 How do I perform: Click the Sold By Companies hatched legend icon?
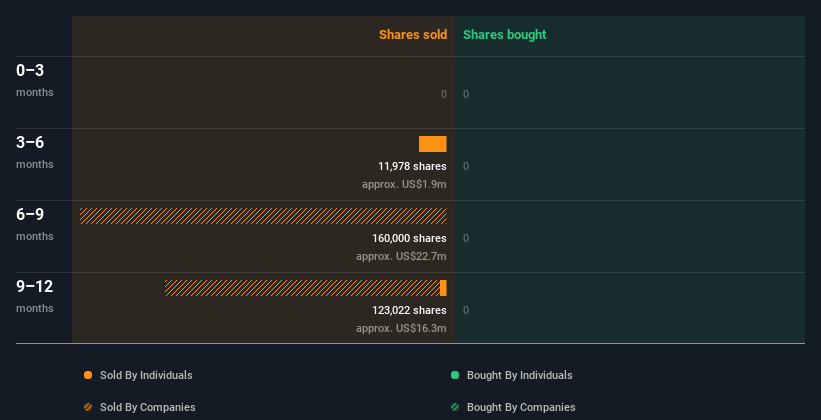(88, 407)
